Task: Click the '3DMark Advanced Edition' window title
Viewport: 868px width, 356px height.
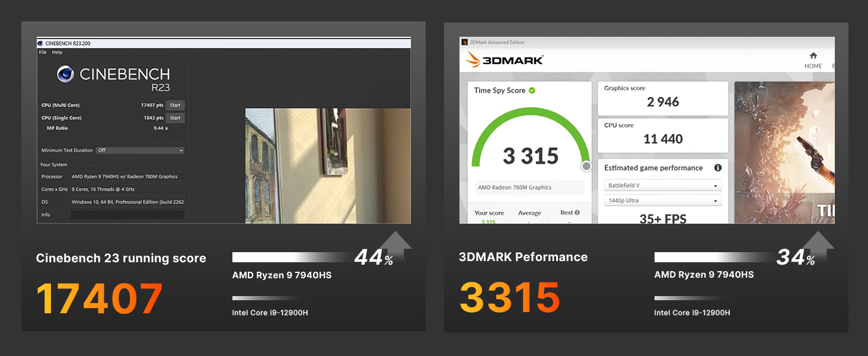Action: click(x=497, y=43)
